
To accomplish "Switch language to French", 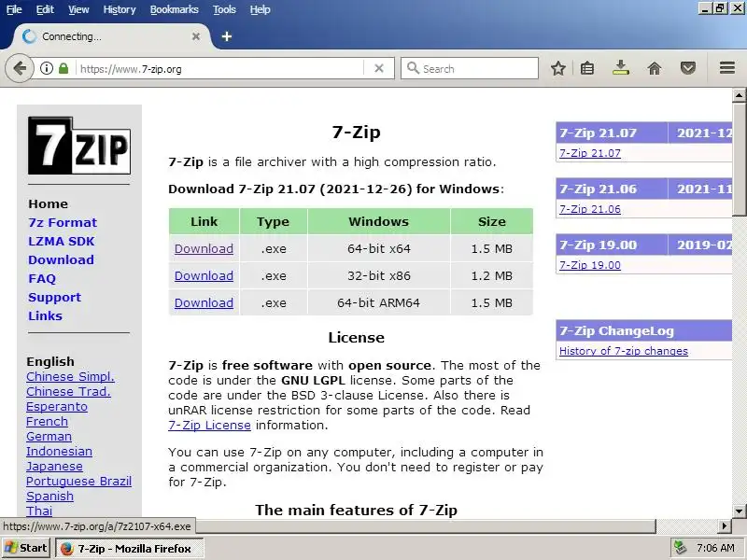I will point(48,422).
